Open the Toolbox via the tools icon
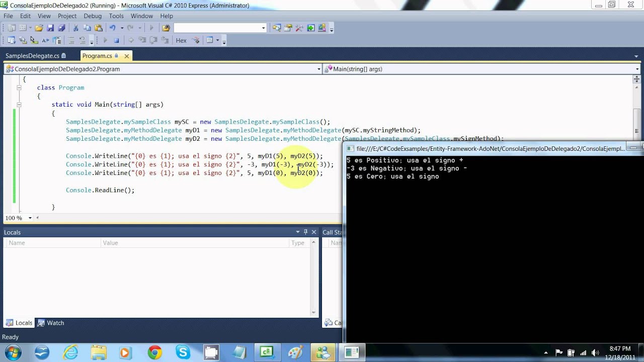This screenshot has width=644, height=362. (300, 28)
